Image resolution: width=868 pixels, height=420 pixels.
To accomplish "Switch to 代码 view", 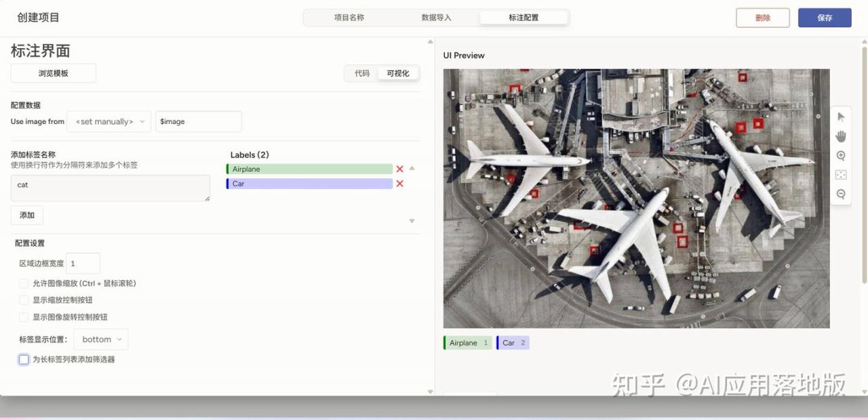I will [x=362, y=73].
